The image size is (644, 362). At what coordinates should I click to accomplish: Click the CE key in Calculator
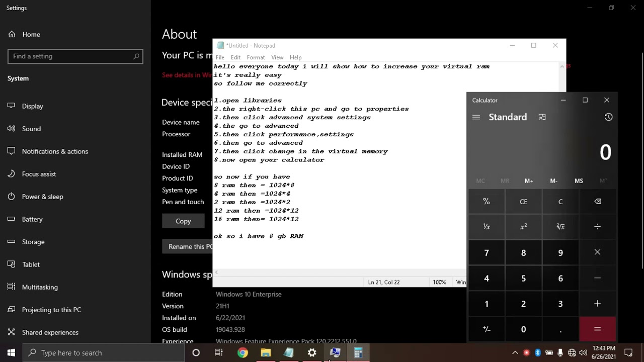(523, 202)
